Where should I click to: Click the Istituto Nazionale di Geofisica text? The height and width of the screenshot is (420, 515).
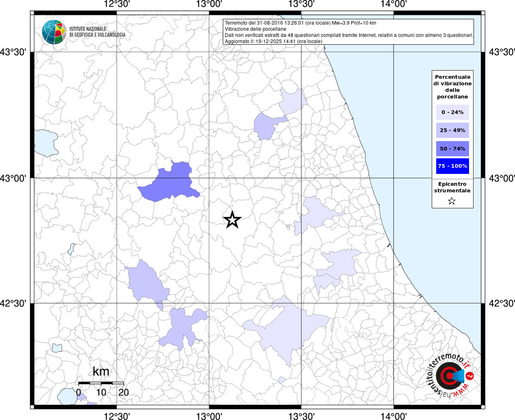tap(97, 32)
